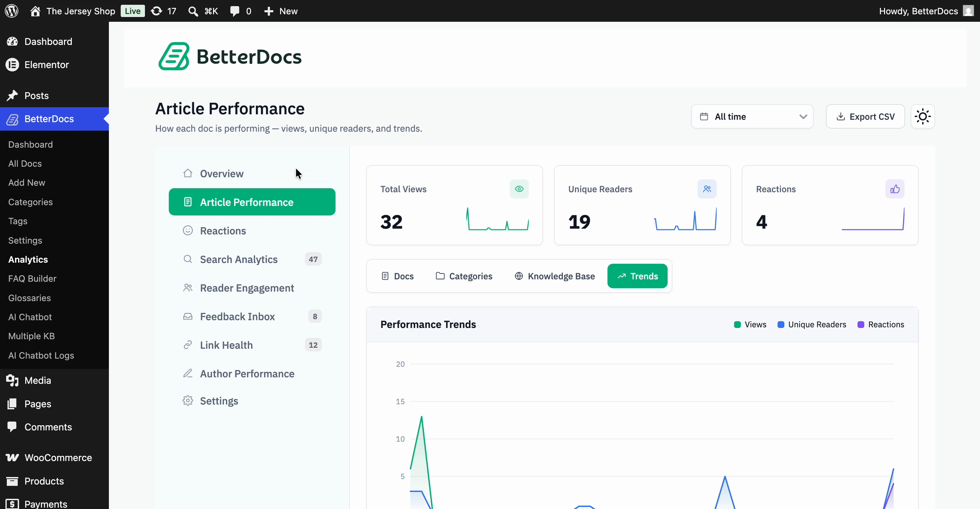Click the 12 badge on Link Health
The width and height of the screenshot is (980, 509).
point(313,345)
